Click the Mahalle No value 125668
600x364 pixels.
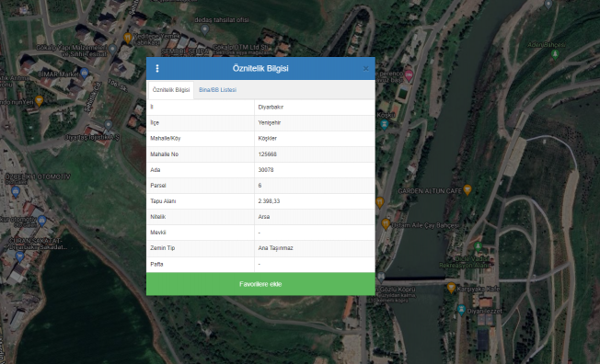click(268, 154)
